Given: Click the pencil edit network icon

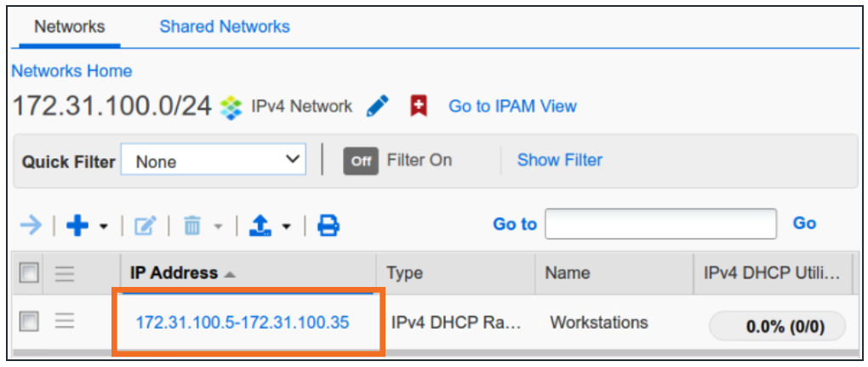Looking at the screenshot, I should pos(378,106).
